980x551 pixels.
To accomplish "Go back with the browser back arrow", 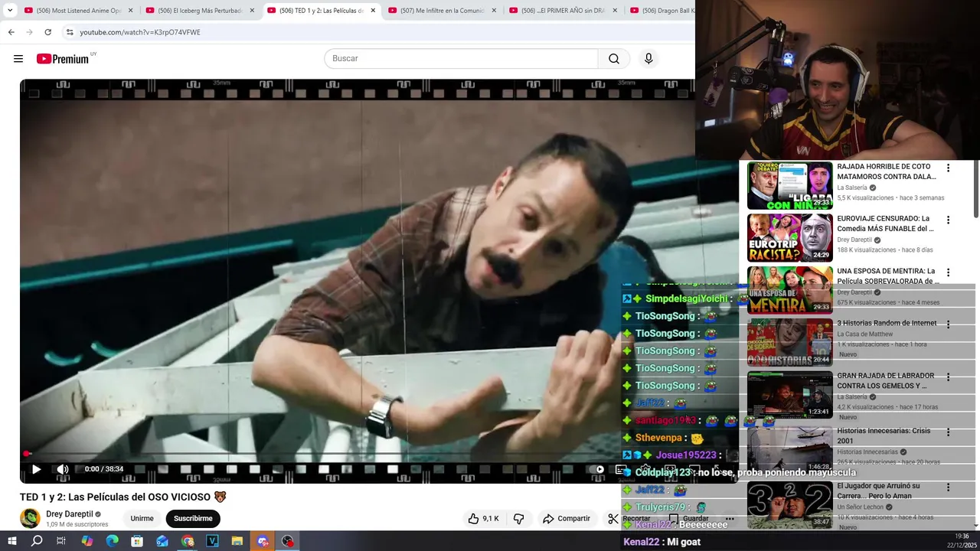I will (11, 32).
